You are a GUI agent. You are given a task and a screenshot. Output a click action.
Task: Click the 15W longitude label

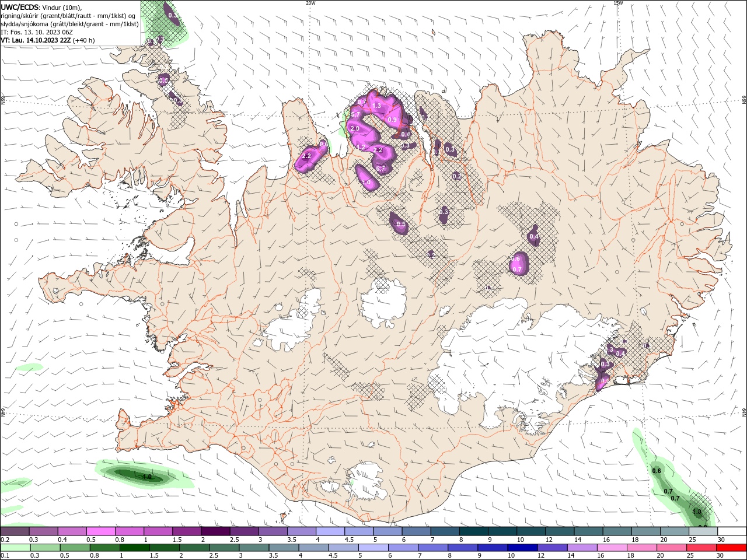pos(618,3)
